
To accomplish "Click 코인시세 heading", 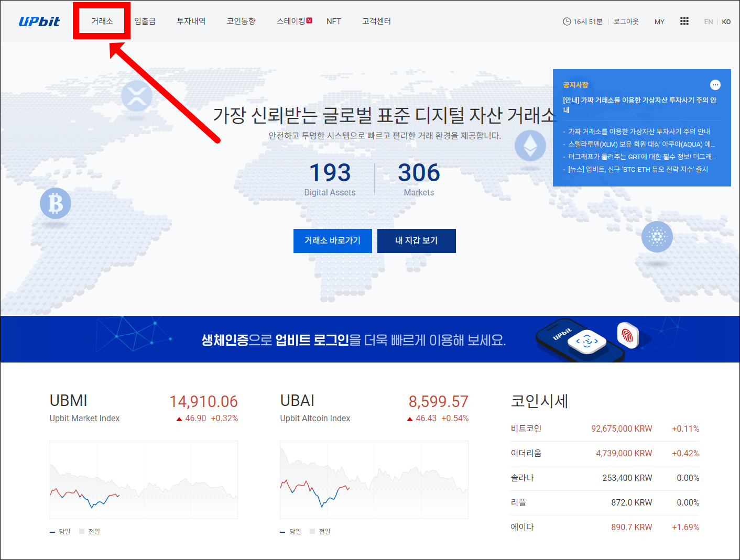I will (539, 401).
